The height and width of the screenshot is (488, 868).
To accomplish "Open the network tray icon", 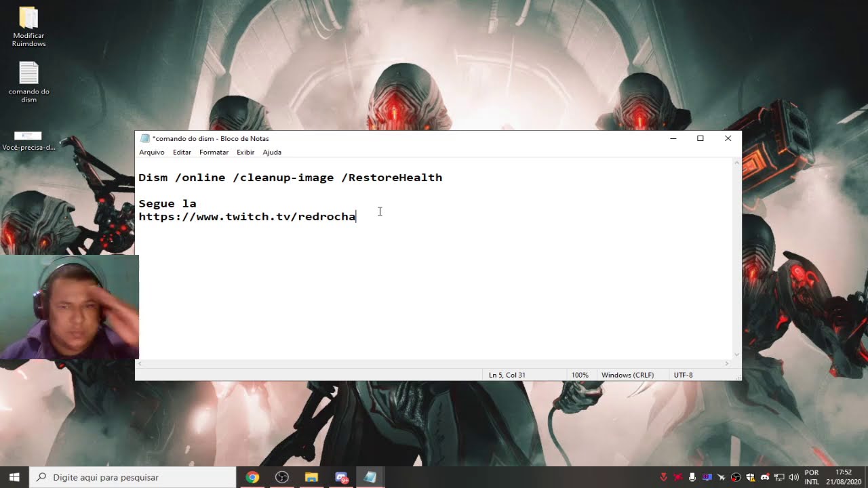I will 780,477.
